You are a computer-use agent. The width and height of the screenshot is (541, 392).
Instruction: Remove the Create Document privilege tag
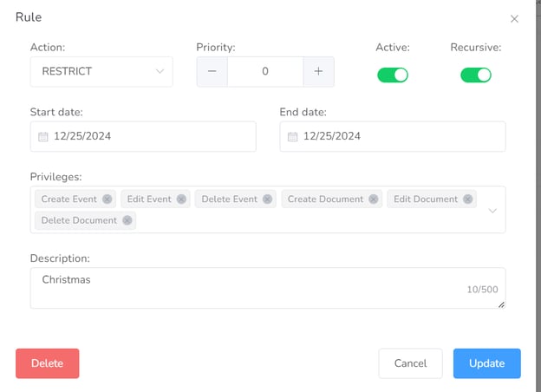tap(374, 199)
